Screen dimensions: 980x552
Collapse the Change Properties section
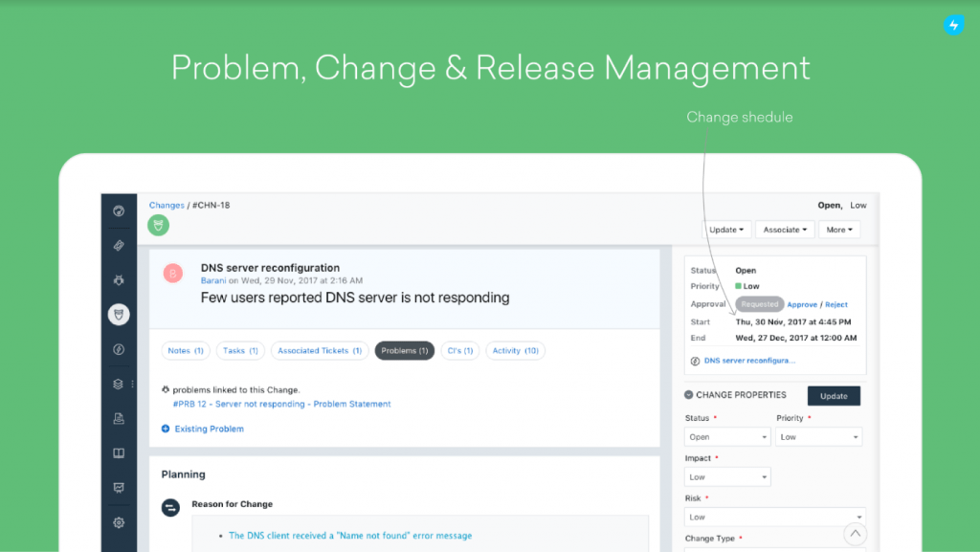tap(689, 395)
